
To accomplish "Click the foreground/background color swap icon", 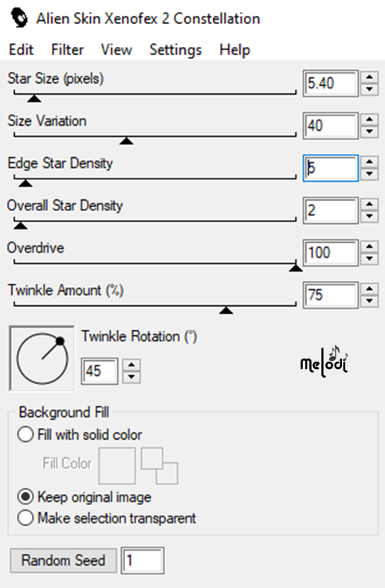I will pyautogui.click(x=159, y=466).
